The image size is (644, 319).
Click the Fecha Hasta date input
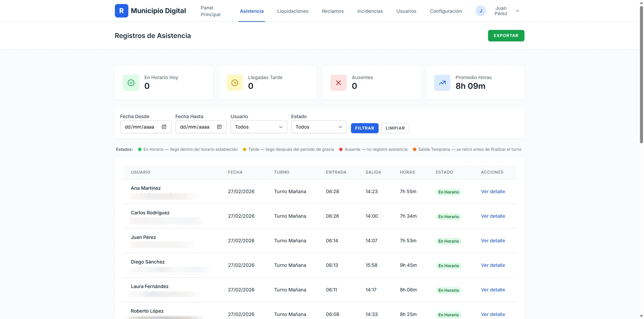(201, 127)
